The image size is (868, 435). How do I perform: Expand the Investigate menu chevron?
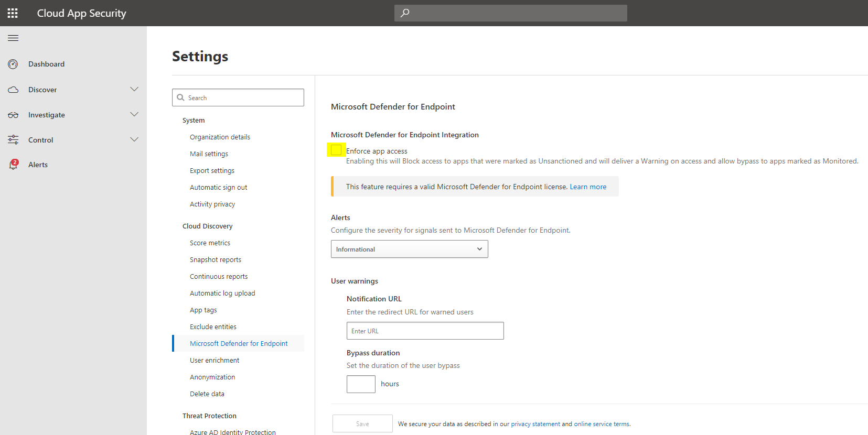point(134,114)
